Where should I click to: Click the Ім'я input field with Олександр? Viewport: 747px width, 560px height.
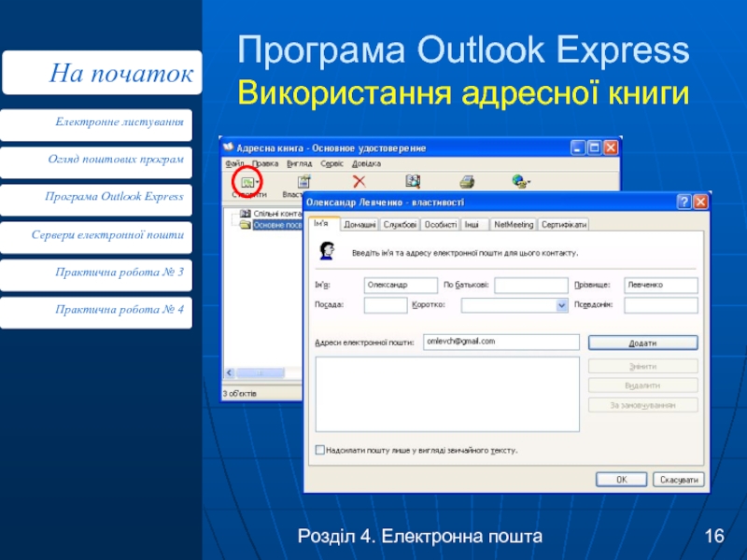(x=401, y=285)
